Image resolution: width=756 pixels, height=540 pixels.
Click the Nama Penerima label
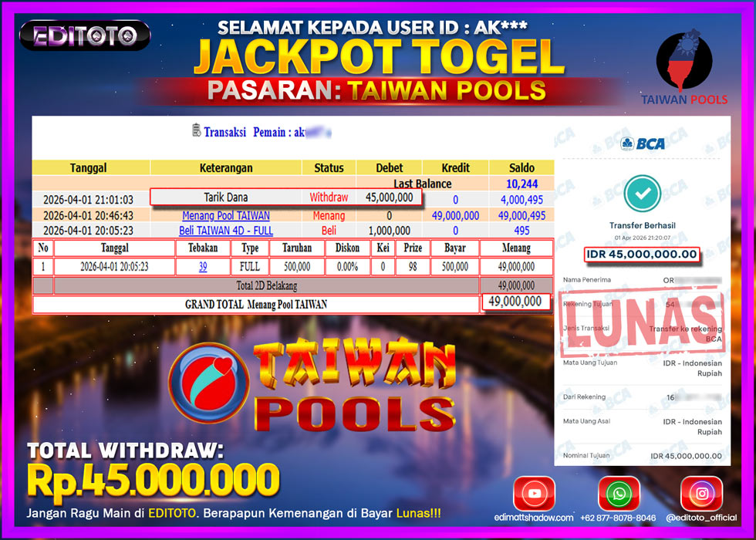[x=587, y=279]
